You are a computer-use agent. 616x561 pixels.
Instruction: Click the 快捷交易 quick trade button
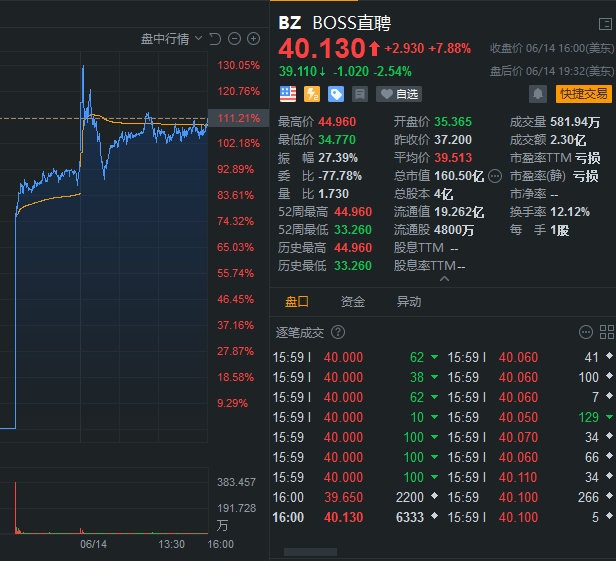584,94
